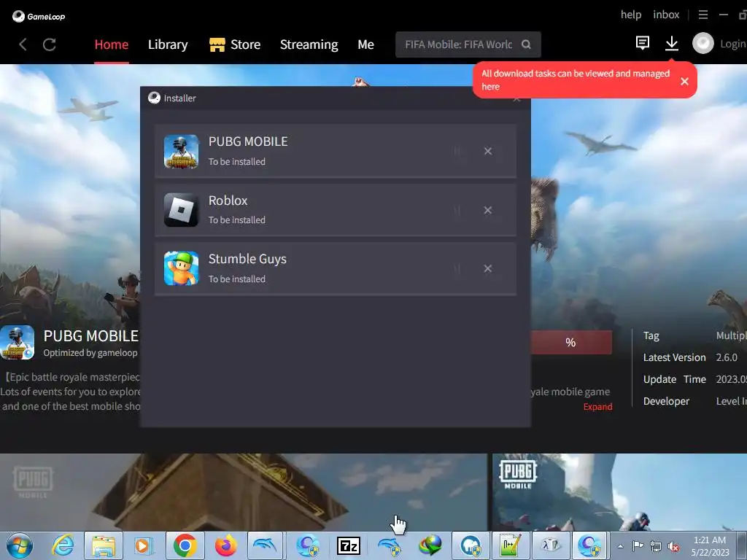This screenshot has height=560, width=747.
Task: Go back with the back arrow
Action: (x=23, y=44)
